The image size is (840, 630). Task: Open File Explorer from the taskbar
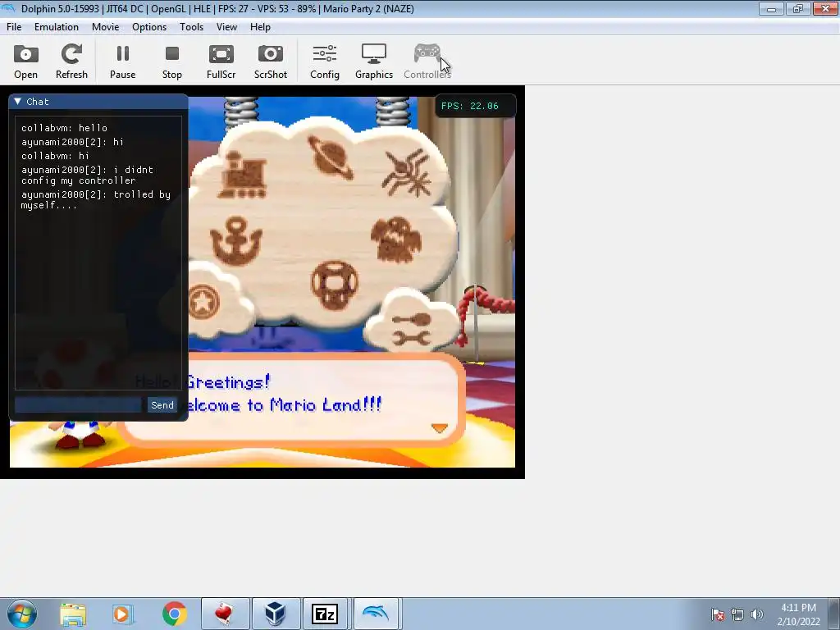pos(73,614)
